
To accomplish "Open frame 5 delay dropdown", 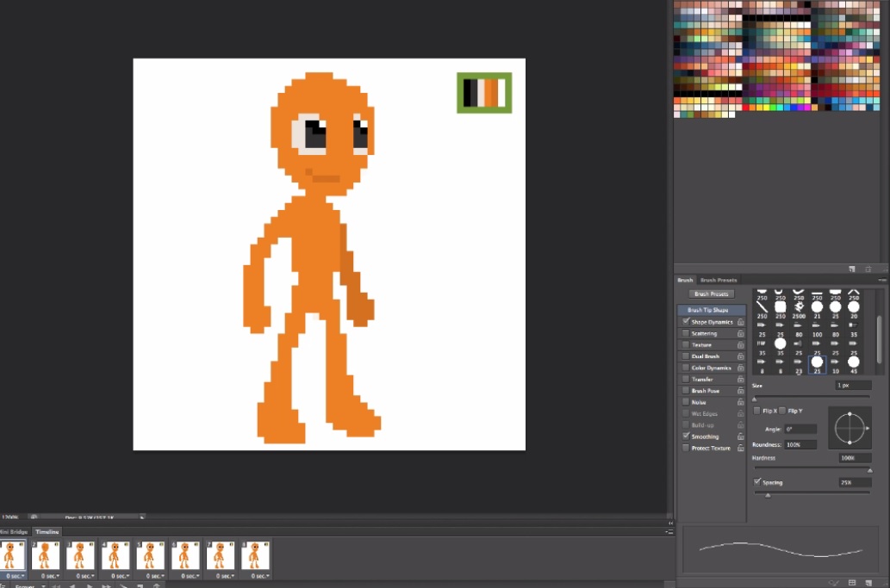I will [156, 576].
